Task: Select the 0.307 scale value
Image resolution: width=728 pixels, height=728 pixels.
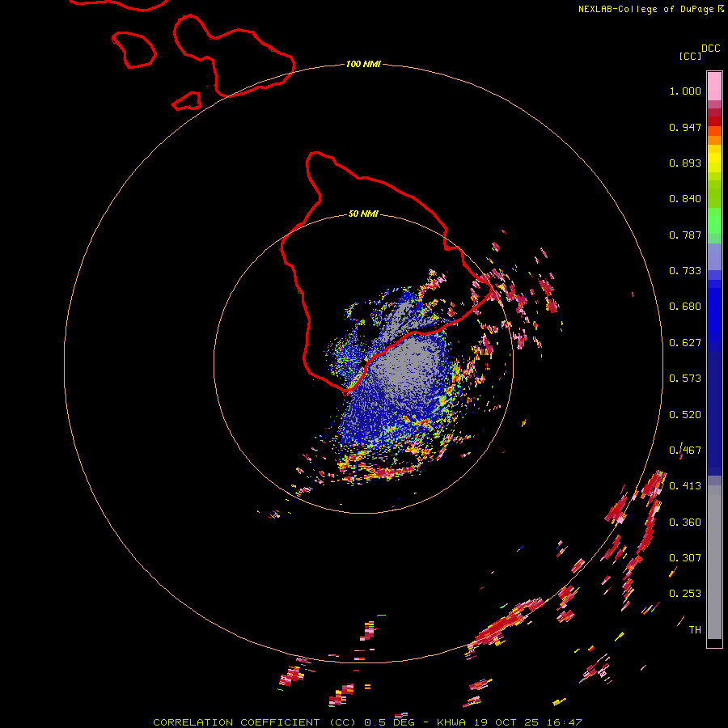Action: point(685,558)
